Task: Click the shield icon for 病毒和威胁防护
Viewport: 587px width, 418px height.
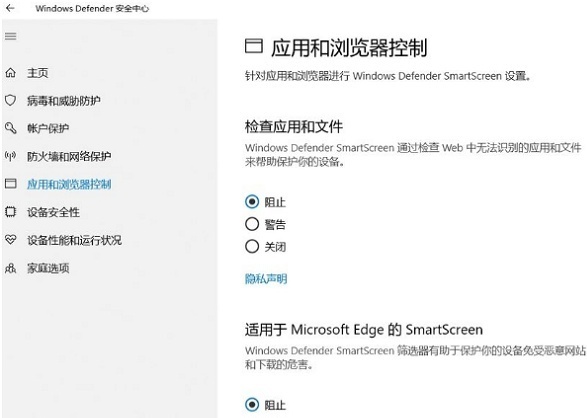Action: pos(10,100)
